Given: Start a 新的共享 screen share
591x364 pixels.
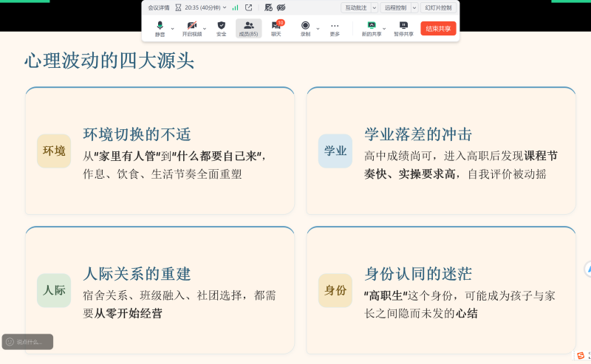Looking at the screenshot, I should click(x=372, y=29).
